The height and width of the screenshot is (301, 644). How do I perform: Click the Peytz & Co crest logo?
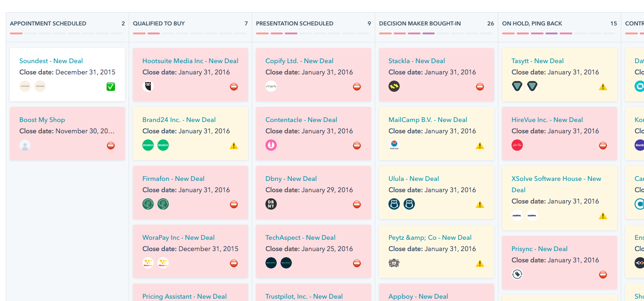pyautogui.click(x=394, y=263)
